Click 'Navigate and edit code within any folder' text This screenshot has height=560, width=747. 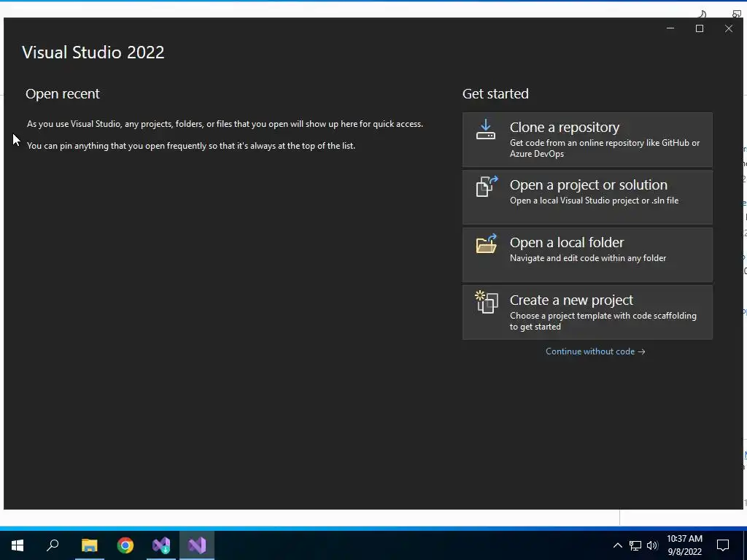(x=588, y=258)
